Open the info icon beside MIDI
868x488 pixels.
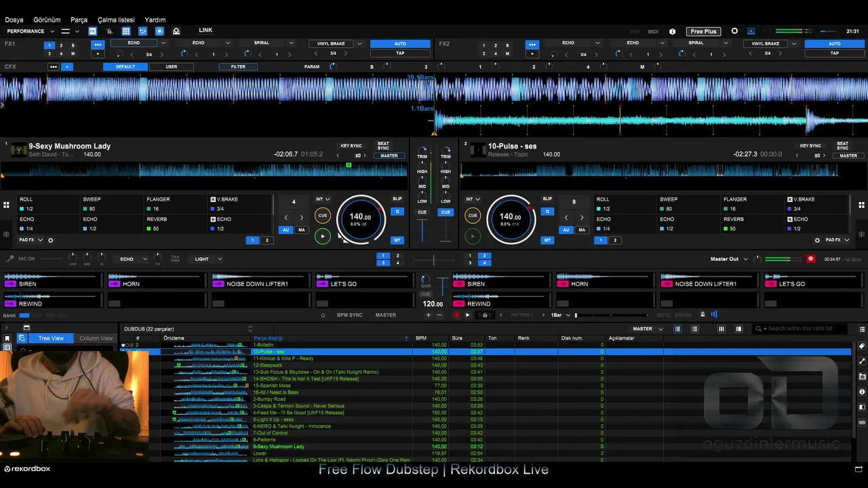click(x=672, y=31)
